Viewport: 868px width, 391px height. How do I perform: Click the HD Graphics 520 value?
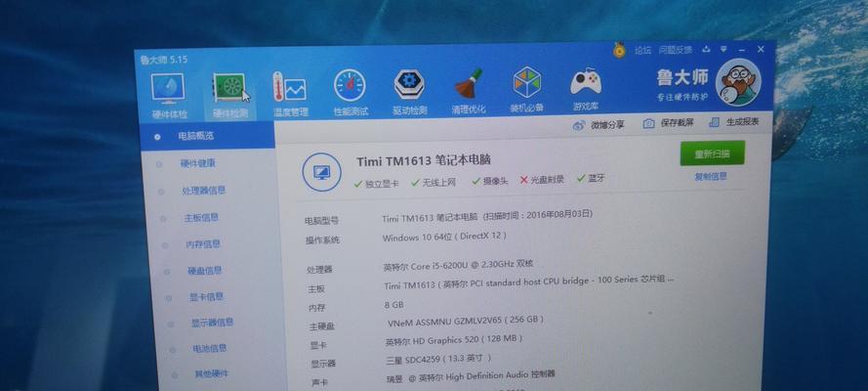454,339
